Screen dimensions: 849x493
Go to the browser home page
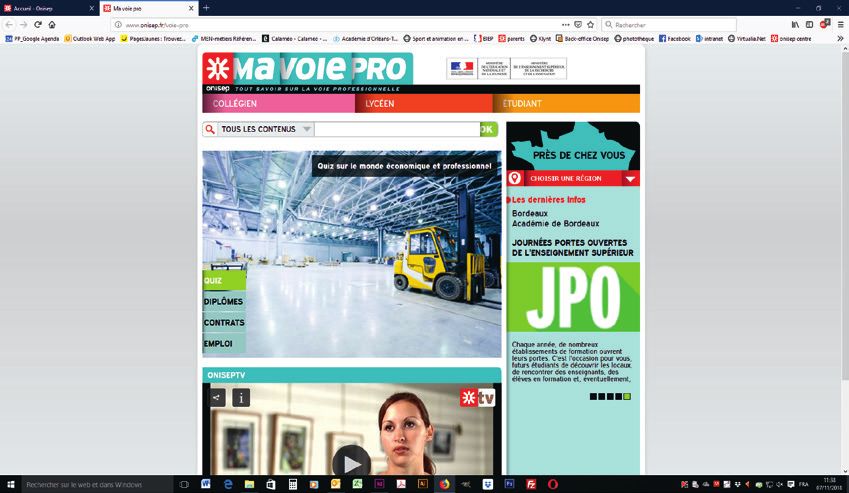click(x=52, y=24)
